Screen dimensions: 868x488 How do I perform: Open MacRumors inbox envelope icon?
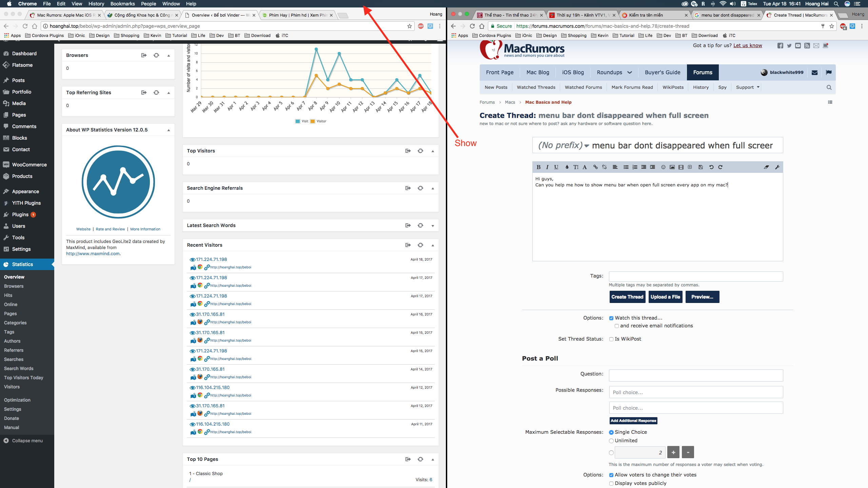(x=815, y=73)
